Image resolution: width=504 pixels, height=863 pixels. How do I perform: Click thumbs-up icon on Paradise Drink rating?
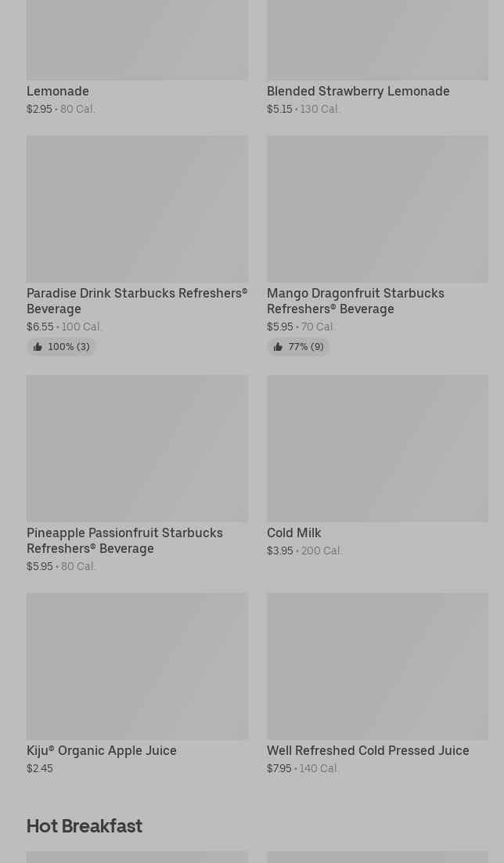[x=38, y=347]
